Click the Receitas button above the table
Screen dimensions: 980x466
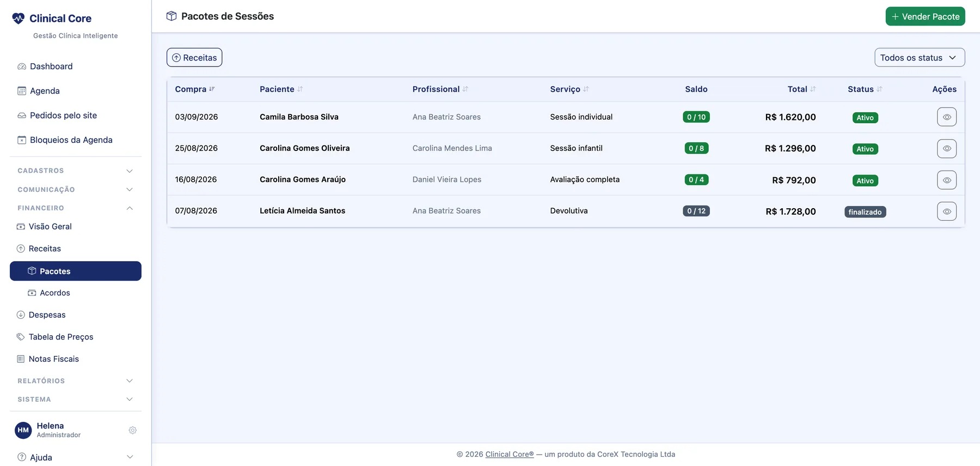tap(194, 57)
